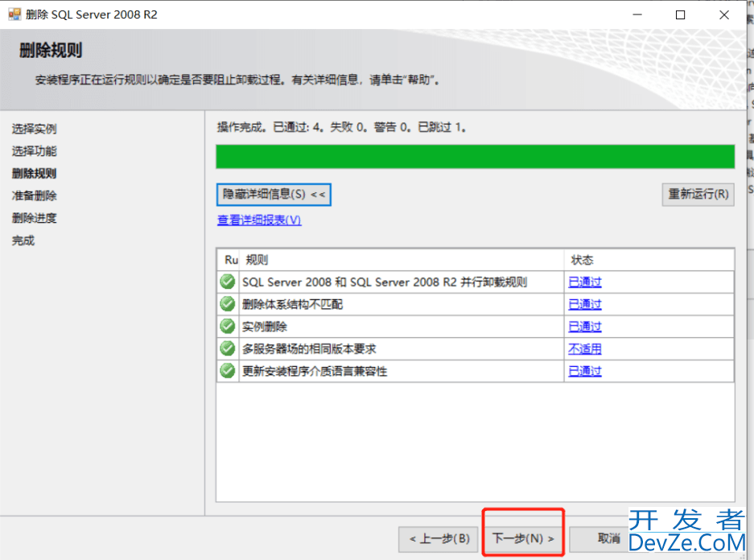Viewport: 754px width, 560px height.
Task: Open 已通过 status link for 删除体系结构不匹配
Action: coord(585,304)
